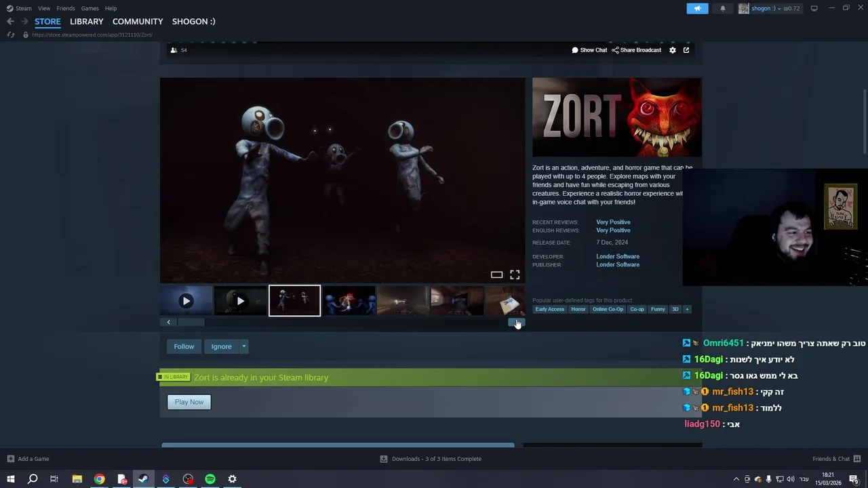Move thumbnail strip right with arrow
868x488 pixels.
click(x=517, y=323)
